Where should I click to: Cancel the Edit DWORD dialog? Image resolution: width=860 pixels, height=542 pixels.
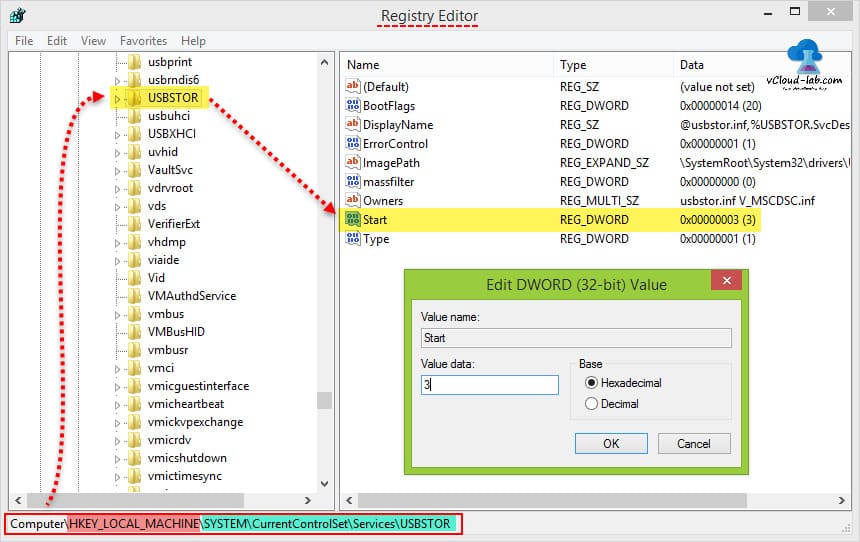pyautogui.click(x=694, y=443)
